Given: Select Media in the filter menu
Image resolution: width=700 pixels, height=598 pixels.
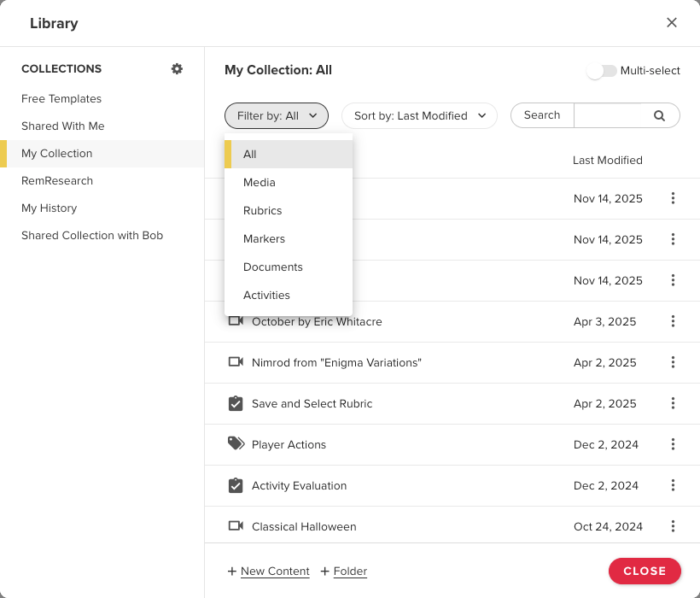Looking at the screenshot, I should pyautogui.click(x=260, y=182).
